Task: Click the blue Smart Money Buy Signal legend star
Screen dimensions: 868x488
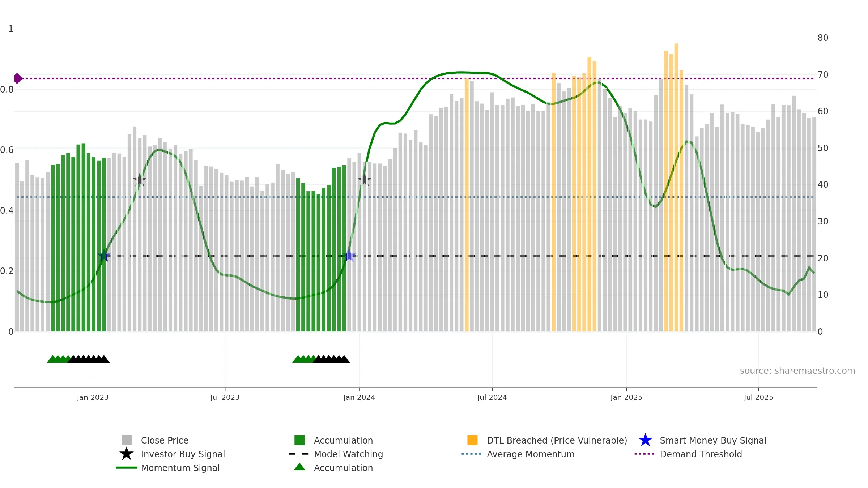Action: point(645,440)
